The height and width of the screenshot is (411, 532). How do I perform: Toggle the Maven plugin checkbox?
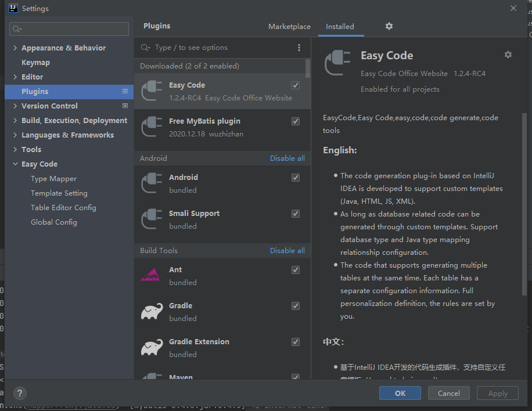pyautogui.click(x=296, y=377)
